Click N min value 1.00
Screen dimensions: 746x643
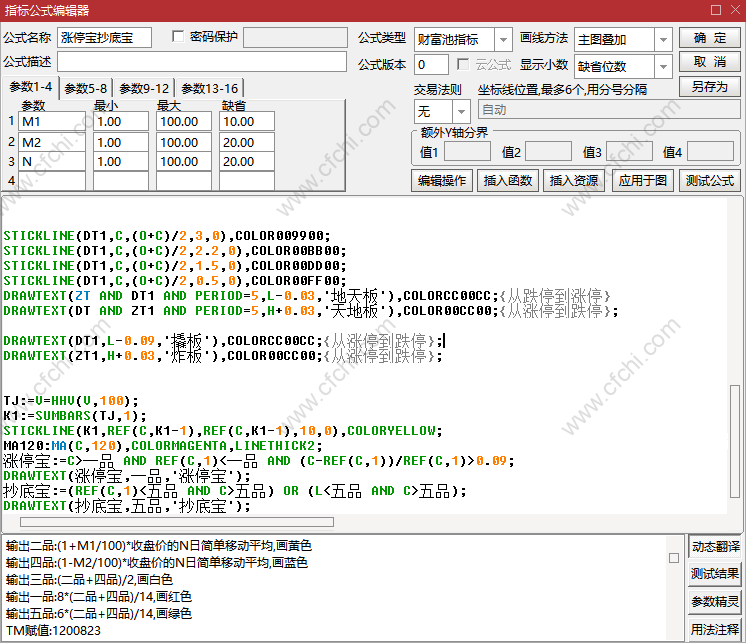tap(121, 162)
